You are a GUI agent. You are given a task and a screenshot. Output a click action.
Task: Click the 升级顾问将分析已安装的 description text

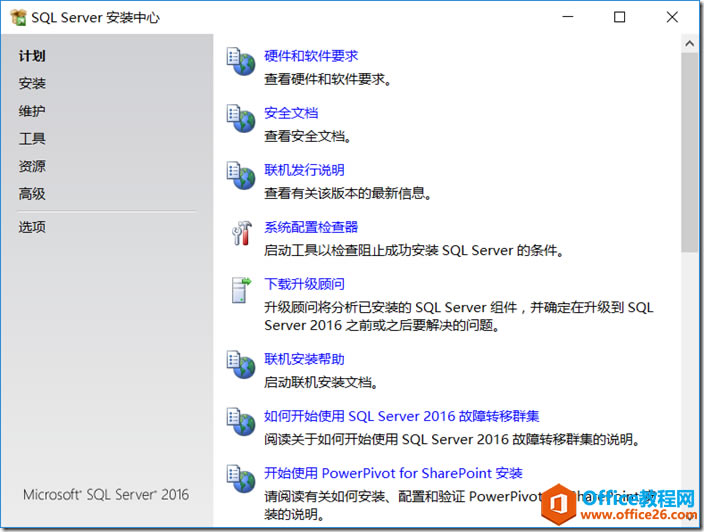[x=458, y=317]
